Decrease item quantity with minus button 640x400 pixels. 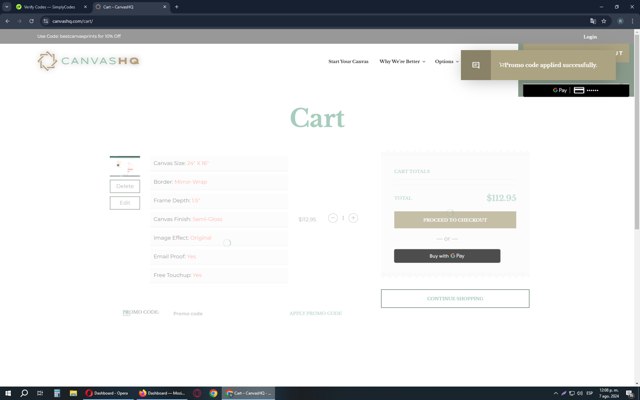(333, 218)
